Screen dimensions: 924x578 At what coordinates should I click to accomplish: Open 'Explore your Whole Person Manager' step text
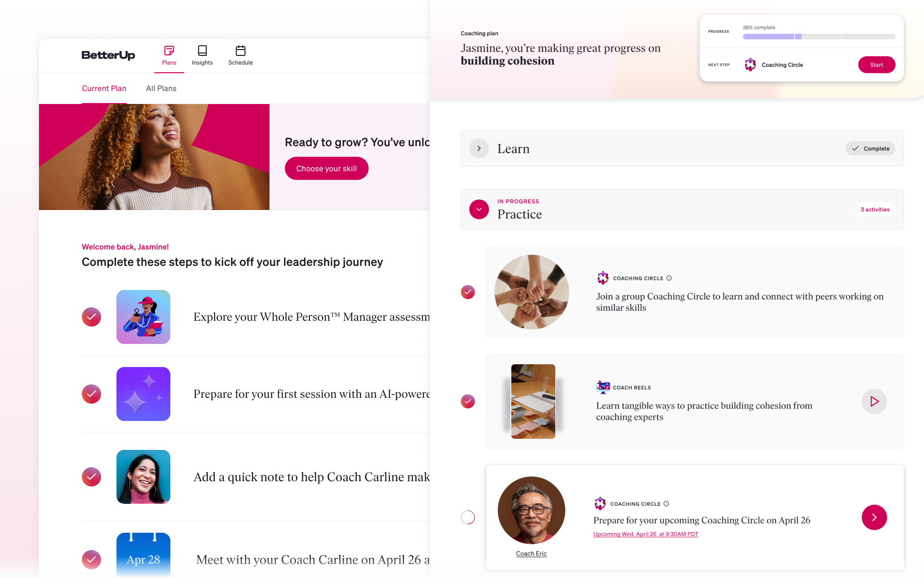(x=311, y=317)
